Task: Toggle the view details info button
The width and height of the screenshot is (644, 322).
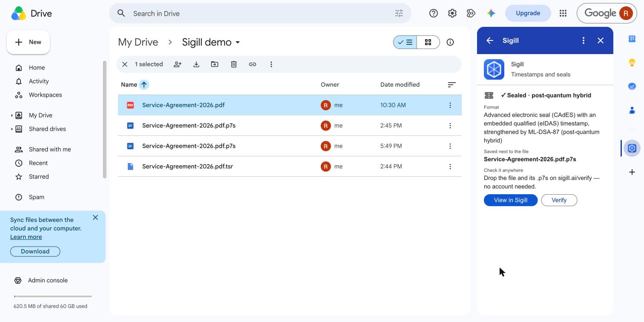Action: (x=450, y=42)
